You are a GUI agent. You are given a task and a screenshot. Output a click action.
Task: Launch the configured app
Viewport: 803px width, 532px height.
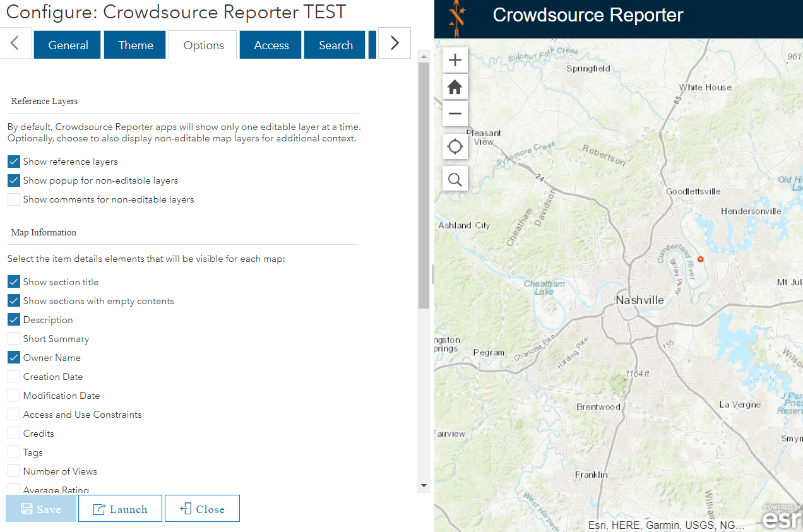point(120,508)
